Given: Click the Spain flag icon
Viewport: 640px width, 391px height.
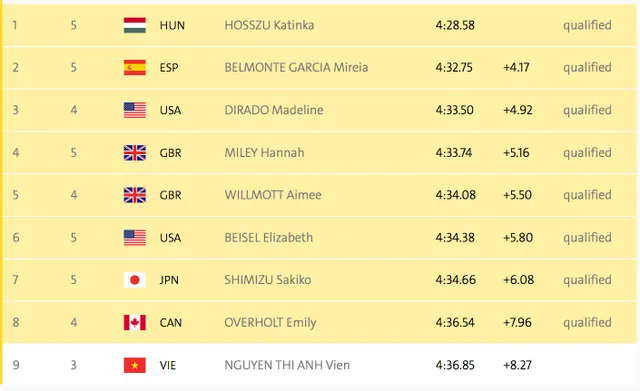Looking at the screenshot, I should [x=135, y=67].
